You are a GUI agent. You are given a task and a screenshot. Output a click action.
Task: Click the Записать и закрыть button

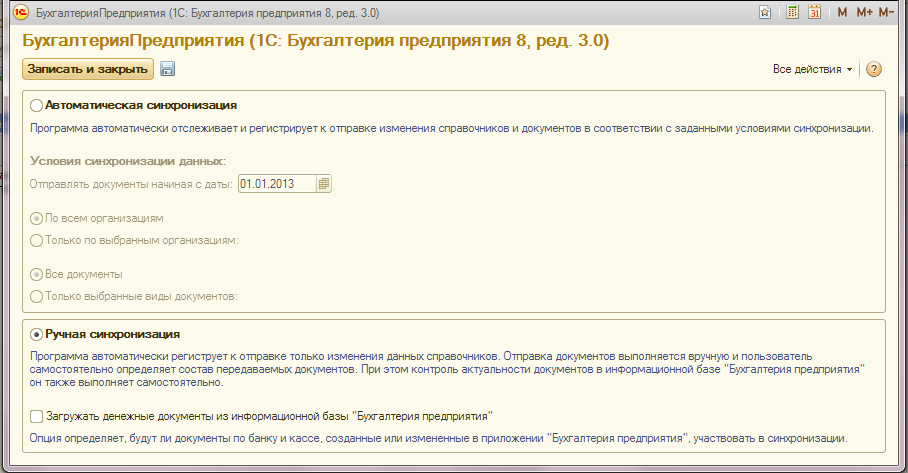[x=87, y=69]
